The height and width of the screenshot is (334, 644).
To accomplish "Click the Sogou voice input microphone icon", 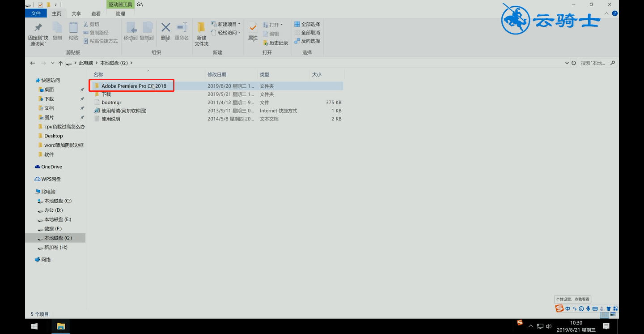I will [x=588, y=308].
